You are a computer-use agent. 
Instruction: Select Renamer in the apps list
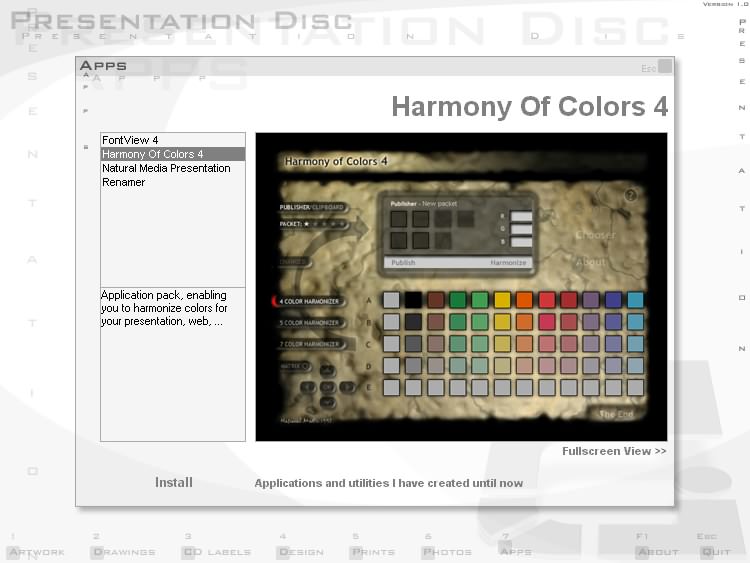(x=173, y=182)
